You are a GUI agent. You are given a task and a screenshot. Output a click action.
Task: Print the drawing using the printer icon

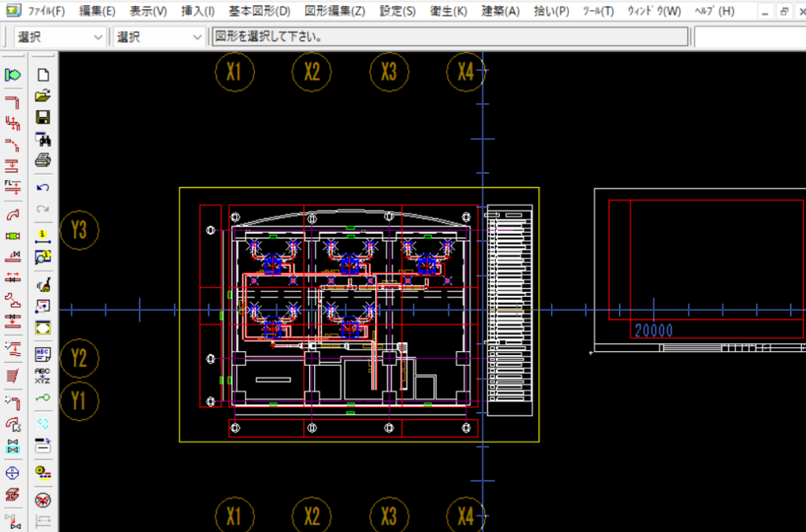coord(43,161)
